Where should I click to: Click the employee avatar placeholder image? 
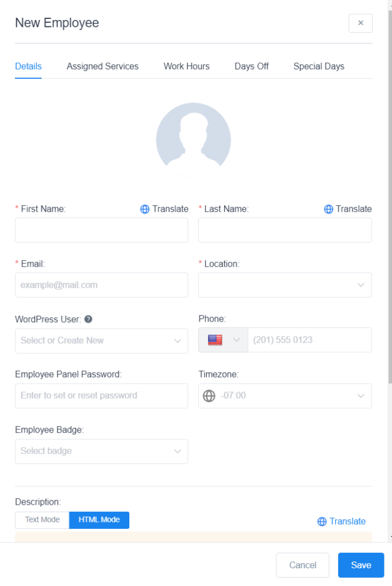193,140
